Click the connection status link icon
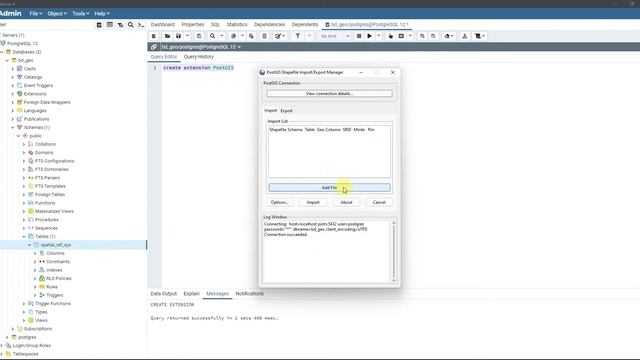This screenshot has height=360, width=640. click(x=154, y=47)
